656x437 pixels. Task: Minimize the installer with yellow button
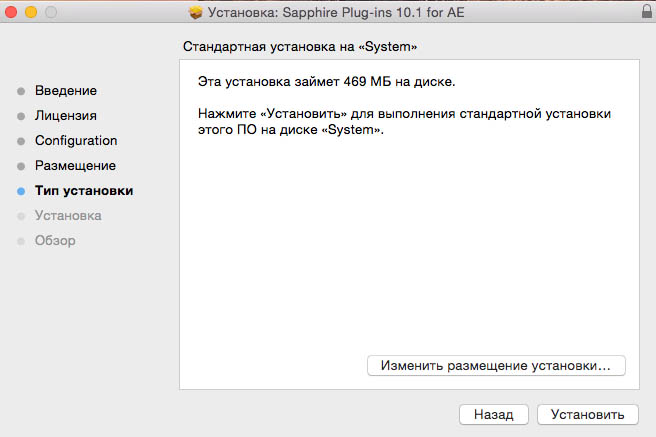point(31,12)
